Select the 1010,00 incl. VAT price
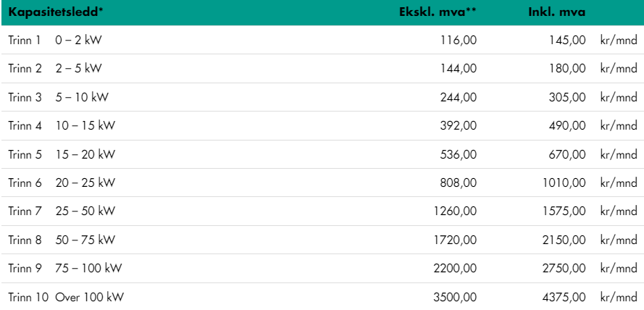Screen dimensions: 644x310 pos(566,183)
